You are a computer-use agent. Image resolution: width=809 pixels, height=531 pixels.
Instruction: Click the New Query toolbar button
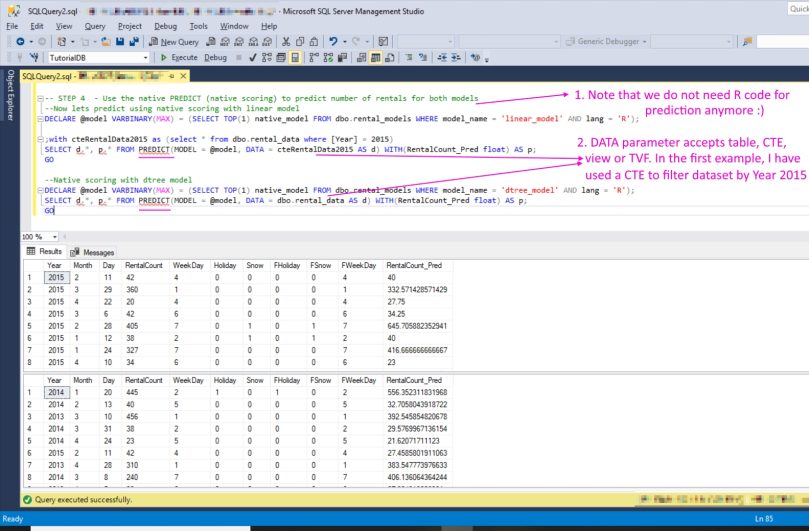click(x=174, y=42)
